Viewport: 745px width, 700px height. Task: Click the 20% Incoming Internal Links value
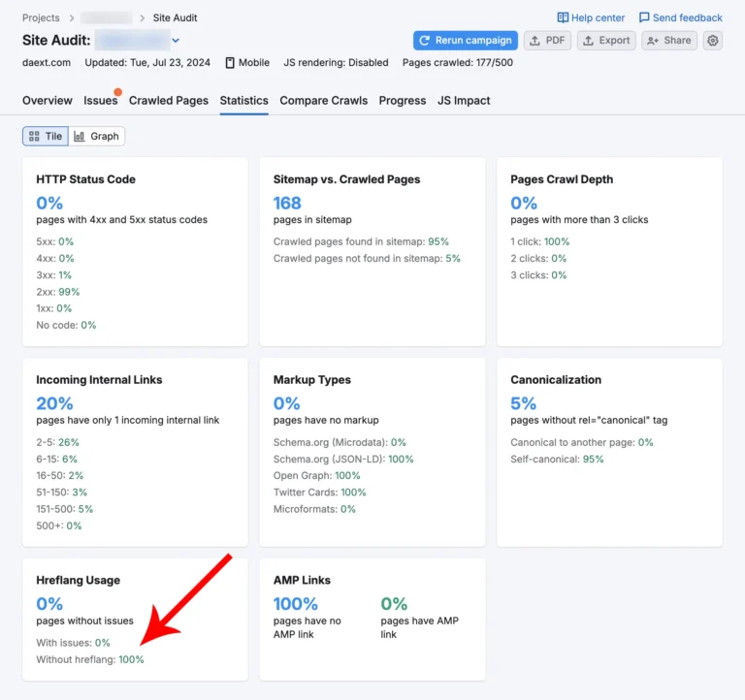pyautogui.click(x=54, y=403)
